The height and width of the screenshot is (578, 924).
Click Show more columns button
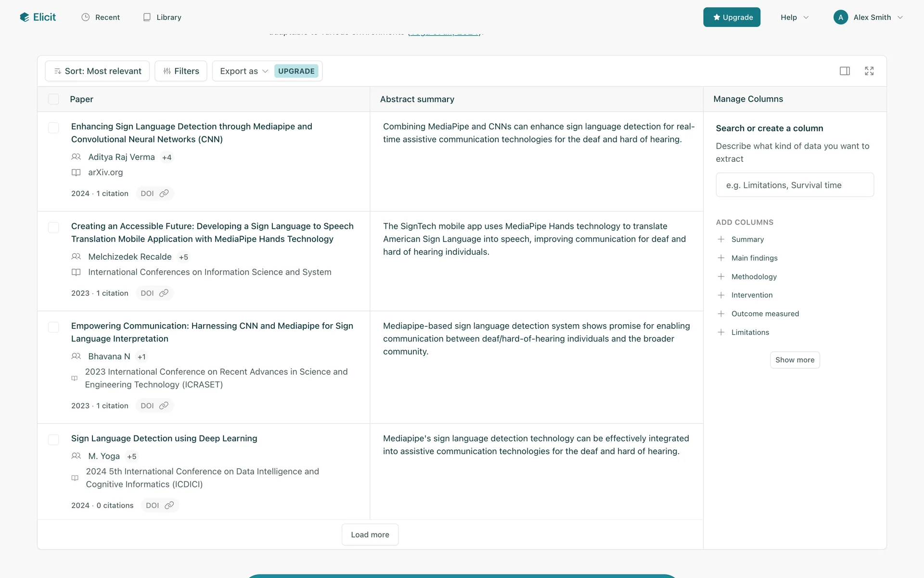(x=795, y=360)
